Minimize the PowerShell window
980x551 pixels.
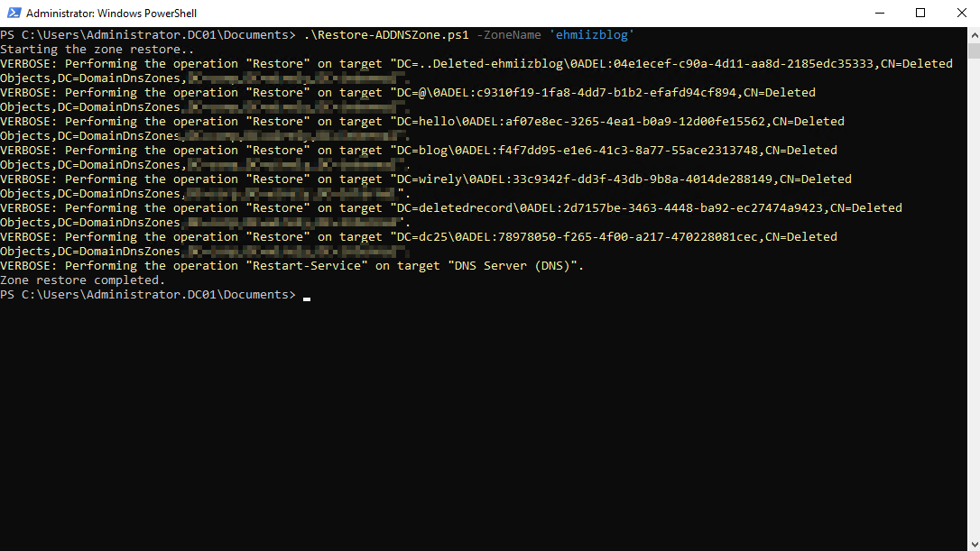click(879, 14)
